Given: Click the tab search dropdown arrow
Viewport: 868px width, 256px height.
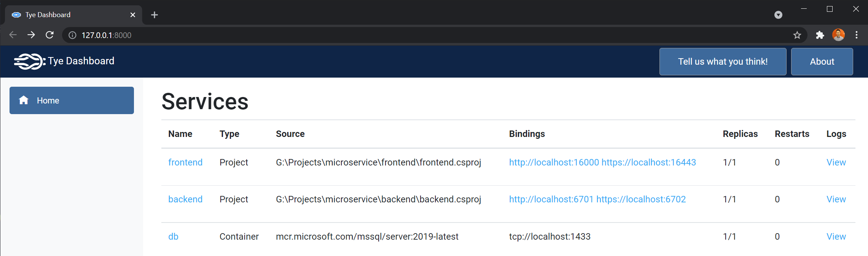Looking at the screenshot, I should point(778,15).
